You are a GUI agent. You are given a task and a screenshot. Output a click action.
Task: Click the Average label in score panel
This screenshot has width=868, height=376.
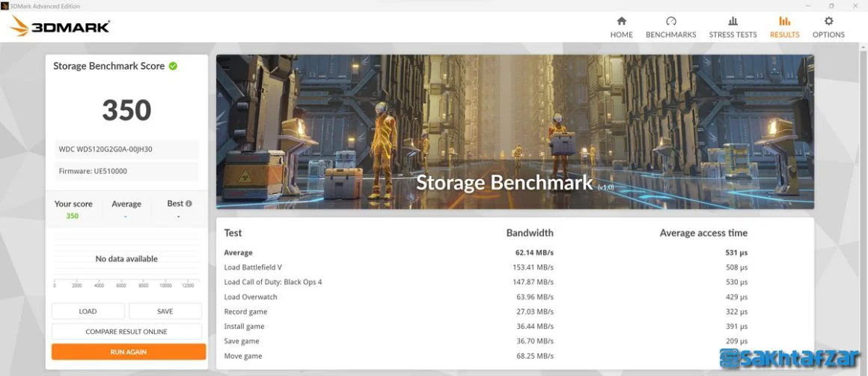(126, 204)
